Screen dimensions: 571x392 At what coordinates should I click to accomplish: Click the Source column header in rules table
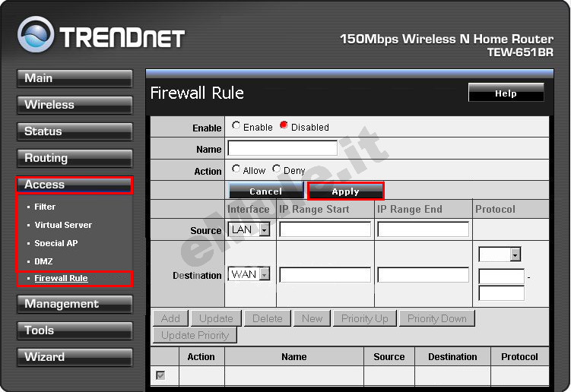point(389,357)
